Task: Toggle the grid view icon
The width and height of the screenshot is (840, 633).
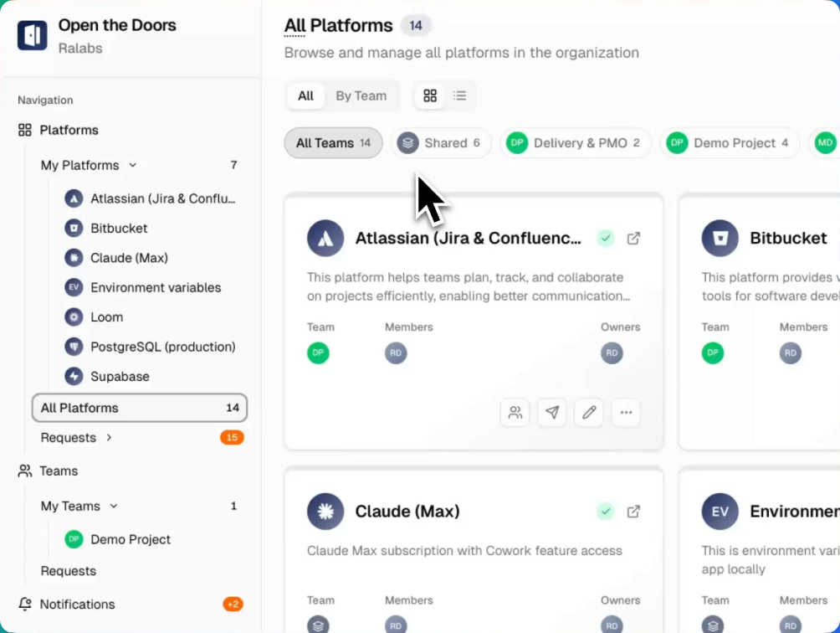Action: [430, 96]
